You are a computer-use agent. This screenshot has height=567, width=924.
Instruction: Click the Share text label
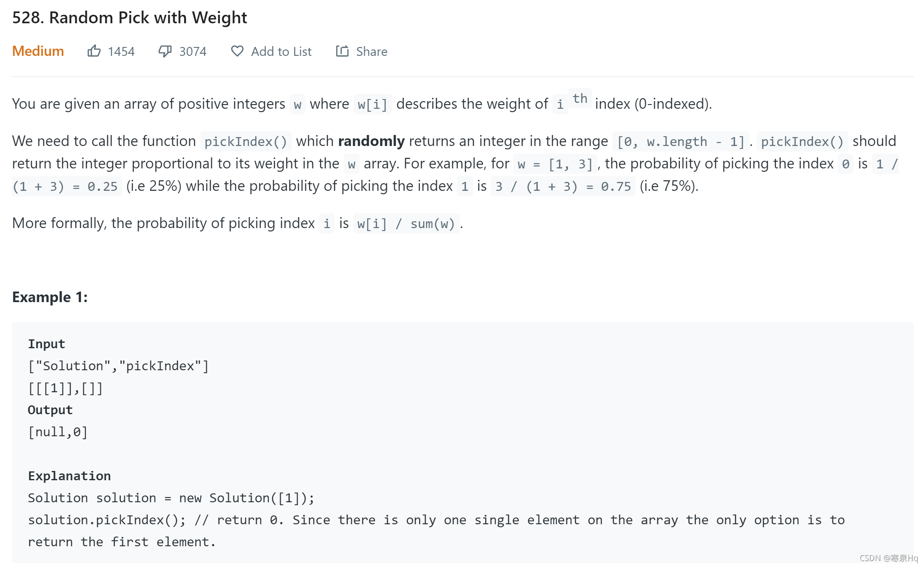coord(372,52)
